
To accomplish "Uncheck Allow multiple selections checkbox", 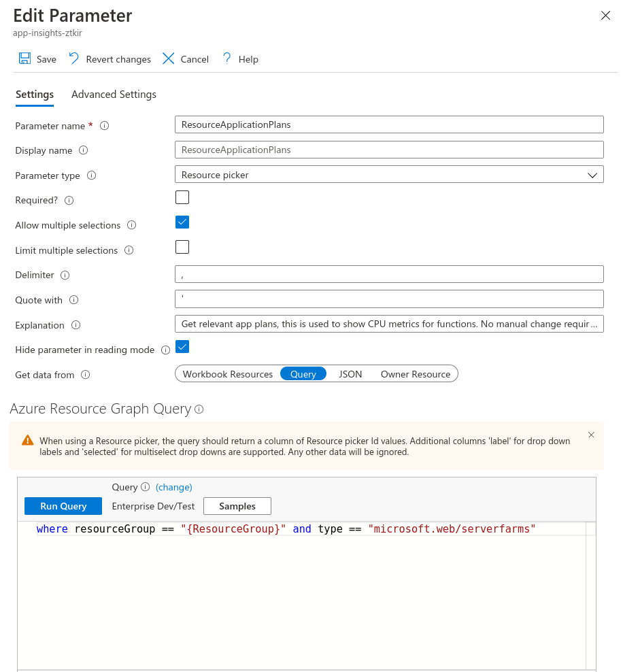I will [182, 222].
